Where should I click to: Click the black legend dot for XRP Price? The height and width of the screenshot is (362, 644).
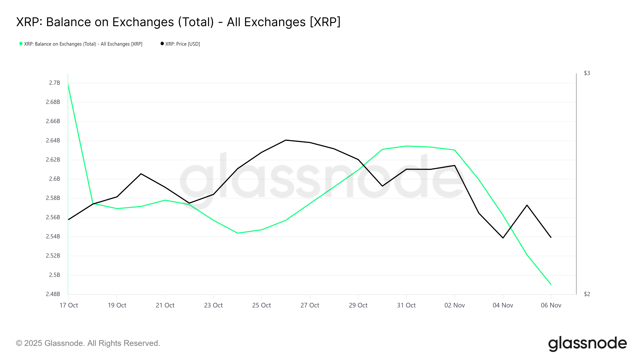pyautogui.click(x=162, y=44)
